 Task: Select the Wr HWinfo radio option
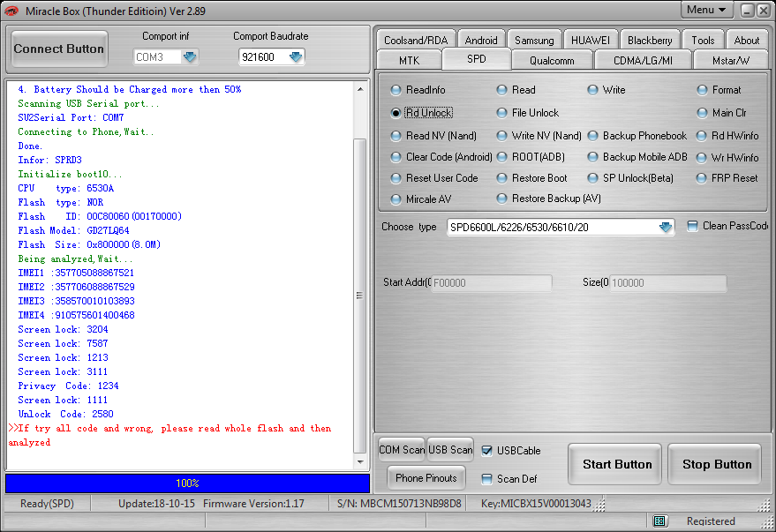(701, 158)
